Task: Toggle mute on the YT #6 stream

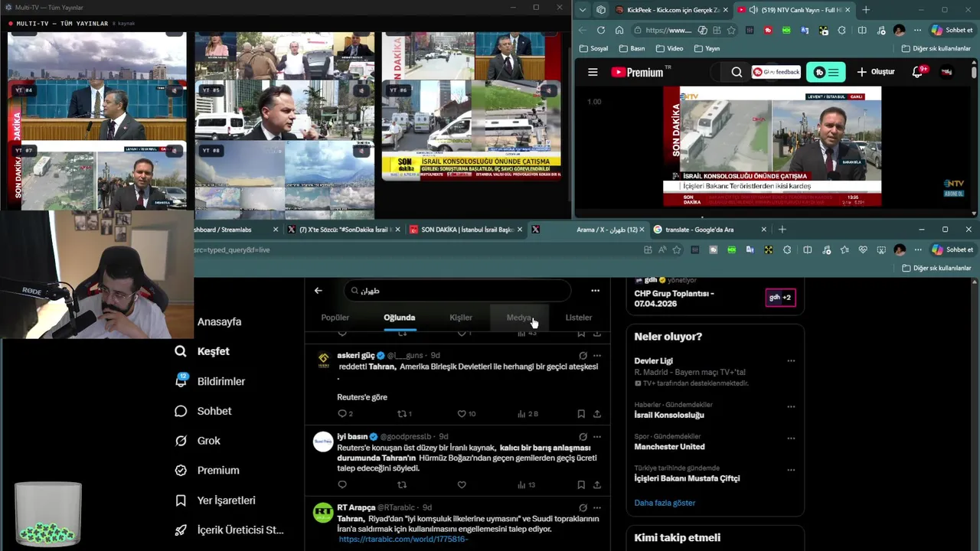Action: point(548,90)
